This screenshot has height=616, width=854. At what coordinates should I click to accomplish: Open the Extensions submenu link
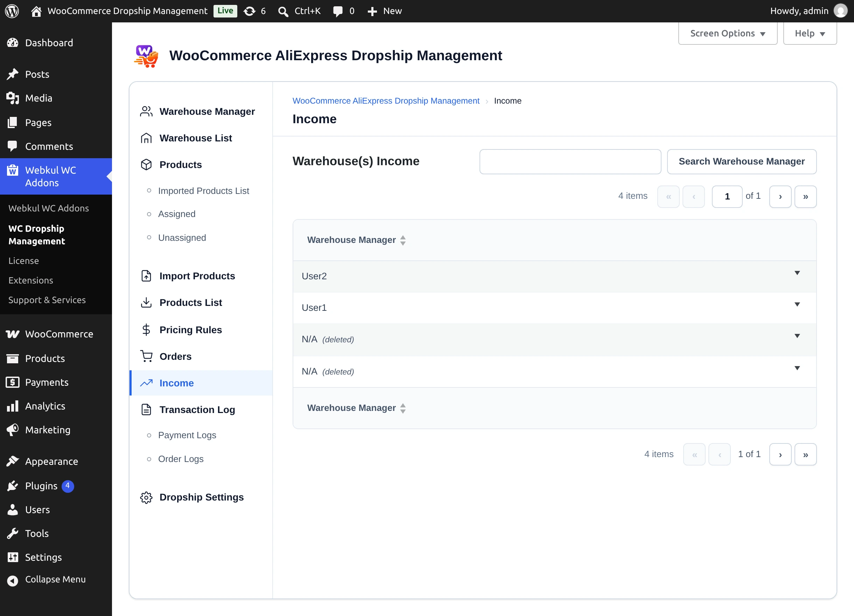point(30,280)
